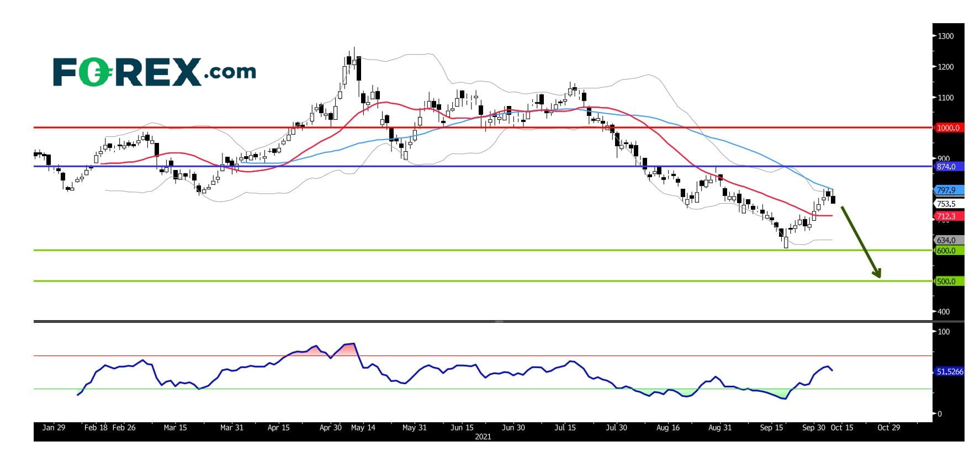Click the Sep 30 date label
Image resolution: width=980 pixels, height=452 pixels.
814,427
